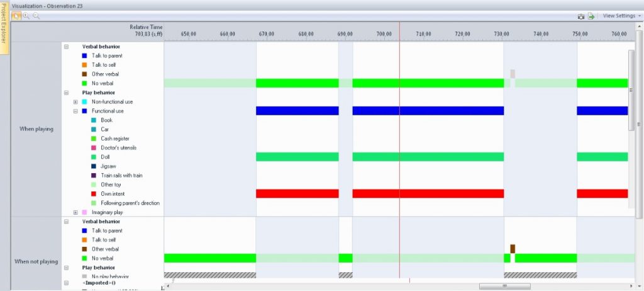
Task: Collapse the top Verbal behavior group
Action: click(66, 47)
